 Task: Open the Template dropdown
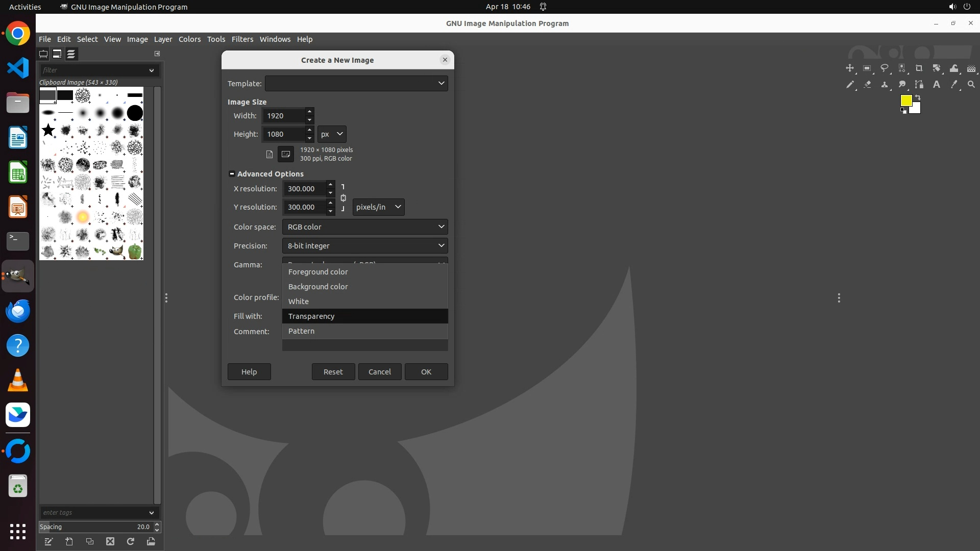[x=356, y=83]
